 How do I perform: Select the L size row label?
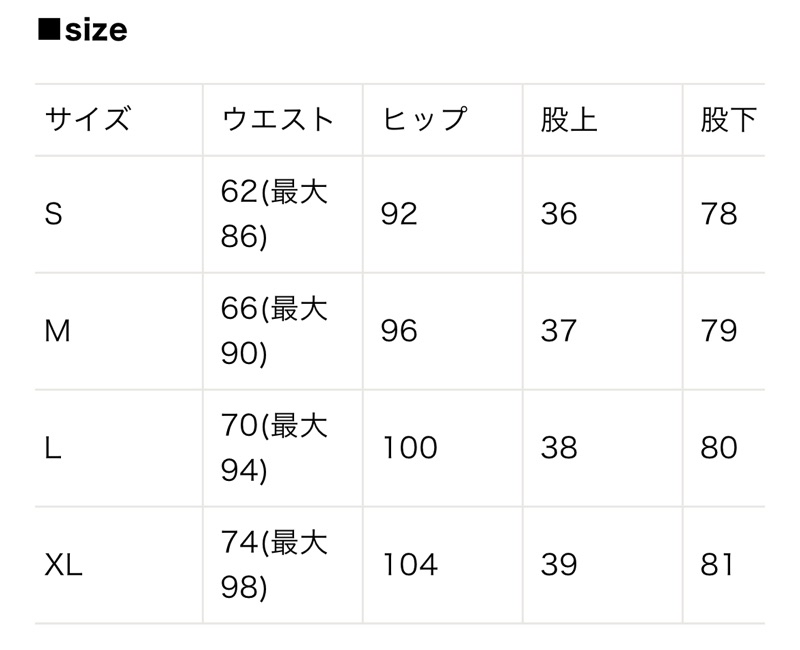point(53,448)
